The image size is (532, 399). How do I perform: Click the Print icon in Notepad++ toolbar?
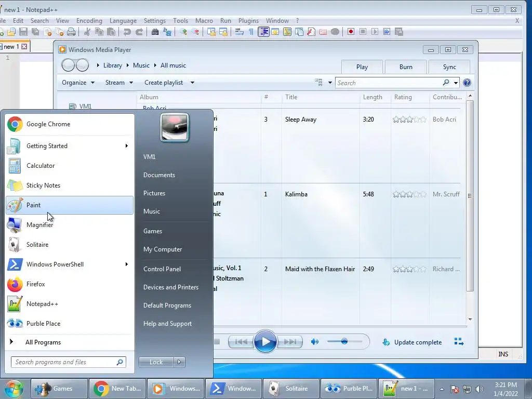point(71,32)
